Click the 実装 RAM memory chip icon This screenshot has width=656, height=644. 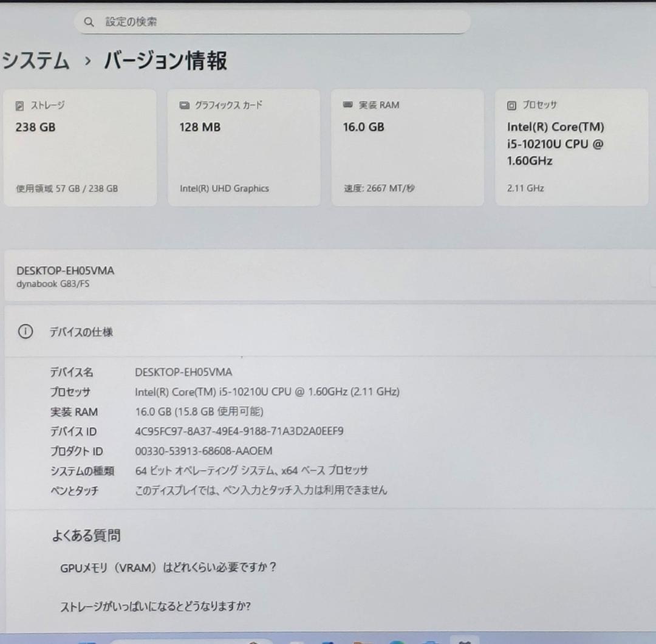pos(347,105)
